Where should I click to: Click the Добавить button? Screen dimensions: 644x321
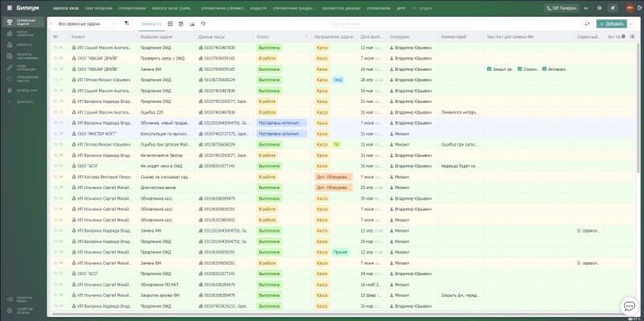click(x=612, y=24)
